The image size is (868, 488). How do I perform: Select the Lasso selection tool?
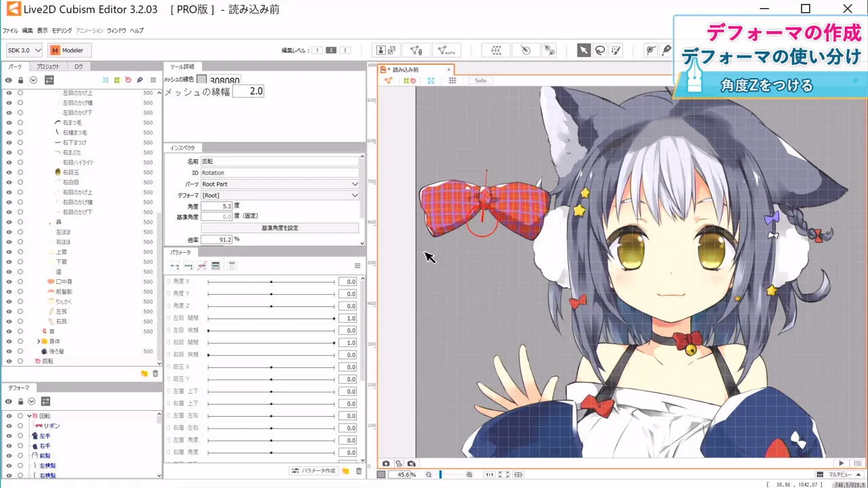[x=601, y=49]
